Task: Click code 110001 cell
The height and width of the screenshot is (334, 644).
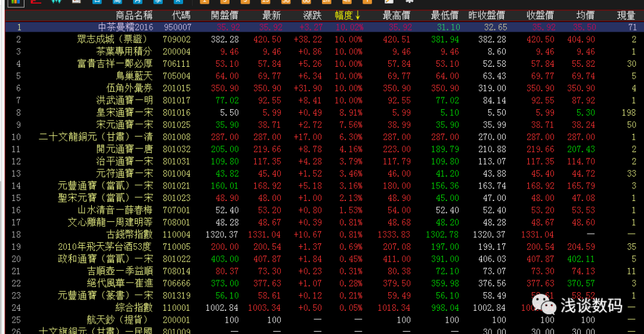Action: [x=177, y=308]
